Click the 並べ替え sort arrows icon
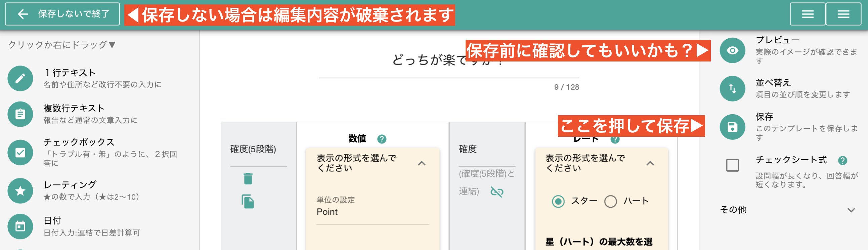Image resolution: width=868 pixels, height=250 pixels. click(x=732, y=89)
